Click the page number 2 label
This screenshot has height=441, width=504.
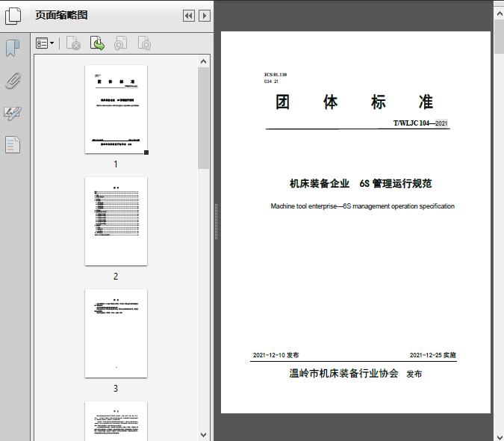116,277
